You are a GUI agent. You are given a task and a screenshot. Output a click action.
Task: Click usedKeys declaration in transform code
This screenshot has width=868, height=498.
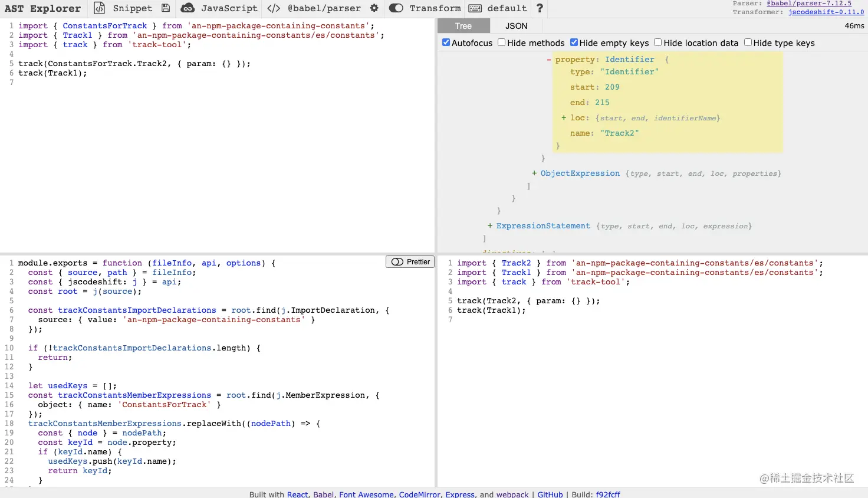pyautogui.click(x=67, y=386)
